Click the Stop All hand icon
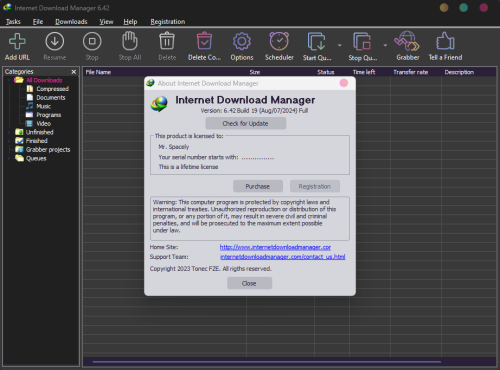The image size is (500, 370). pos(130,41)
